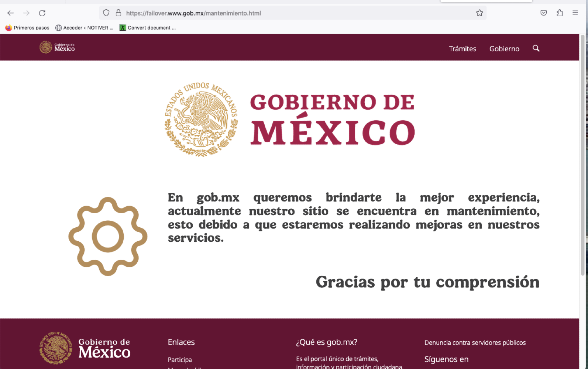Open the Primeros pasos bookmark
This screenshot has height=369, width=588.
pos(28,28)
